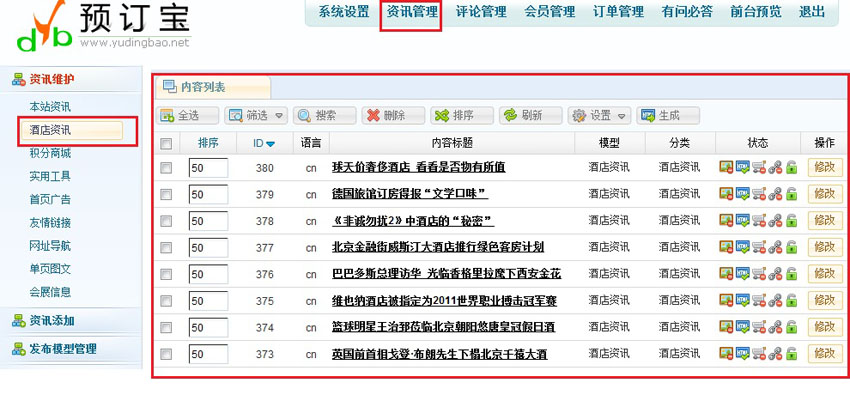
Task: Check the box for row ID 379
Action: 166,194
